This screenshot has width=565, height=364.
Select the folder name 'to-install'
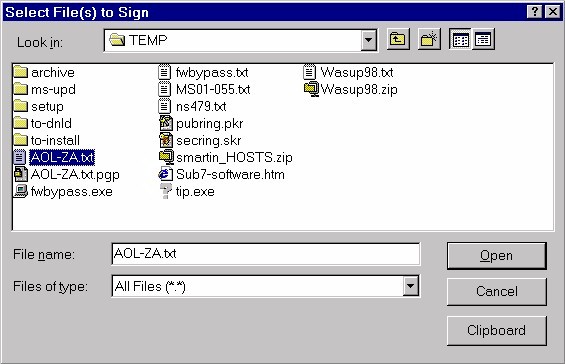tap(55, 141)
